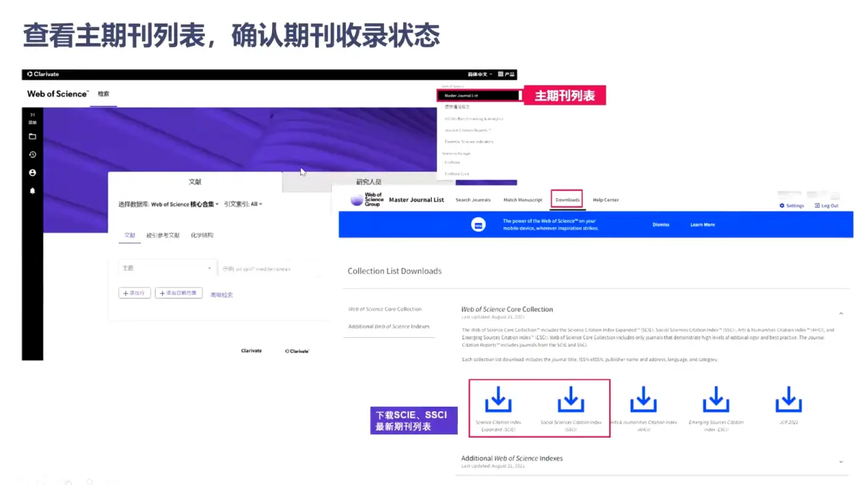Collapse the Web of Science Core Collection section
Image resolution: width=868 pixels, height=485 pixels.
841,313
